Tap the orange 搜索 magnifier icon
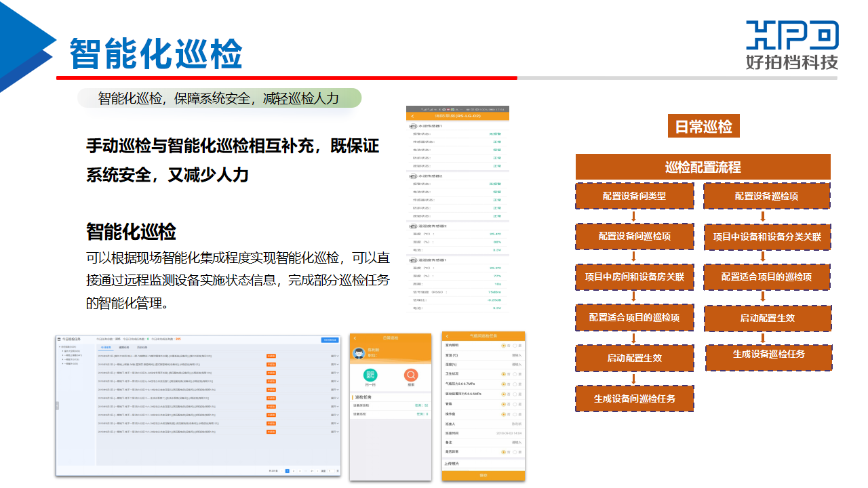 click(x=411, y=375)
